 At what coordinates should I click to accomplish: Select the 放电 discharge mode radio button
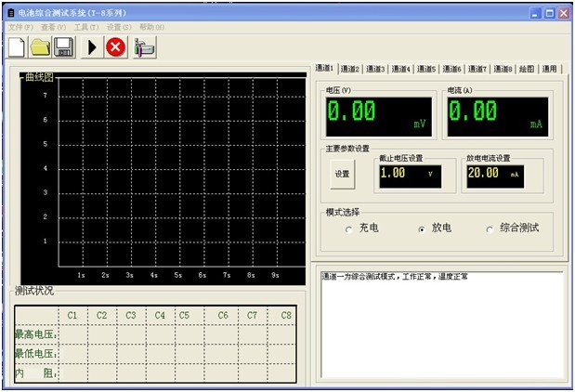[x=422, y=229]
